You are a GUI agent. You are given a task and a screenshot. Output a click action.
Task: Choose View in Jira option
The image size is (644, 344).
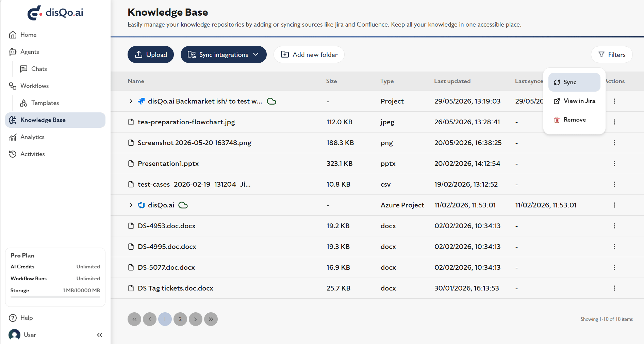(x=574, y=101)
